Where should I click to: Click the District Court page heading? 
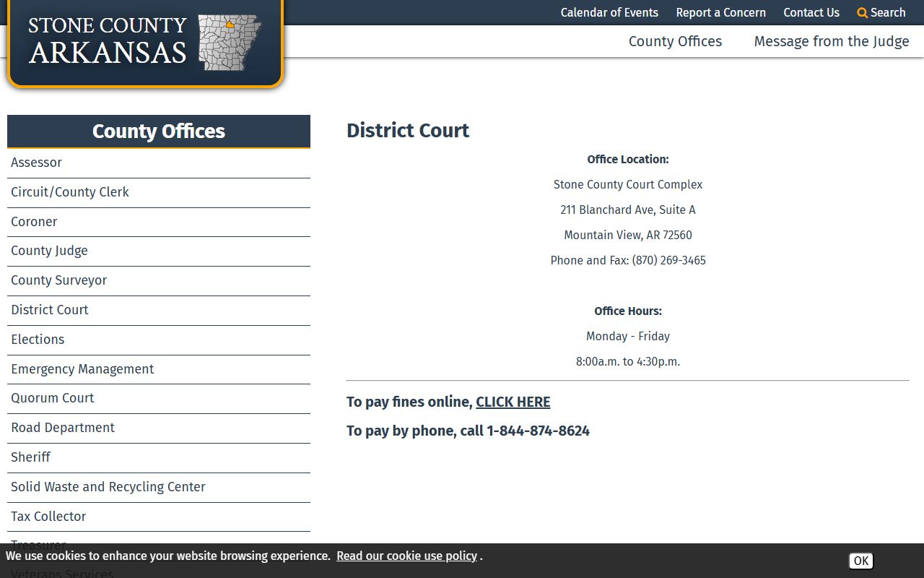408,130
